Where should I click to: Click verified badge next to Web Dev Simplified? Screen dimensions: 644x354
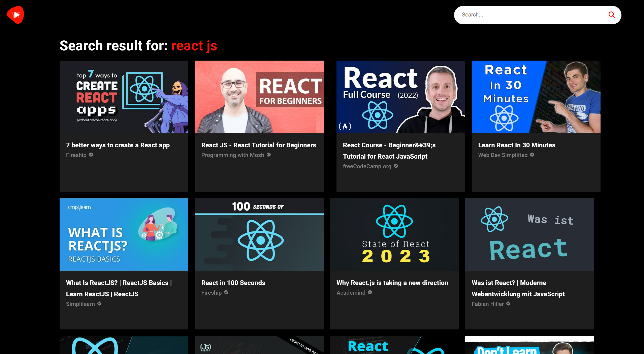532,155
